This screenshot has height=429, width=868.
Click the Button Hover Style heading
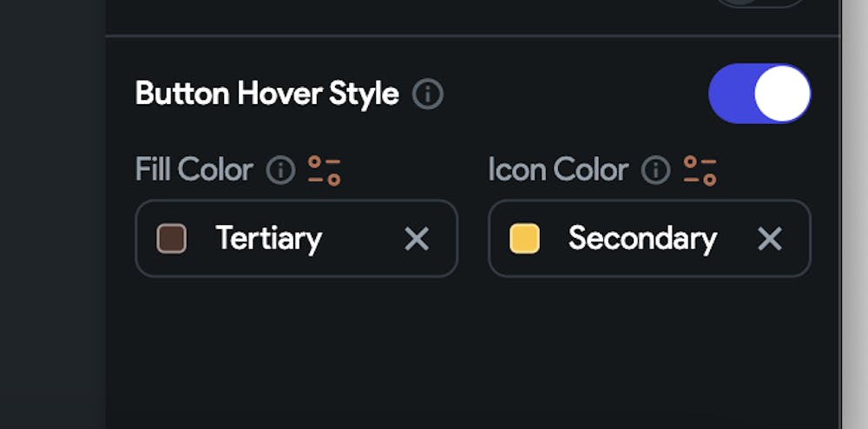pos(266,94)
